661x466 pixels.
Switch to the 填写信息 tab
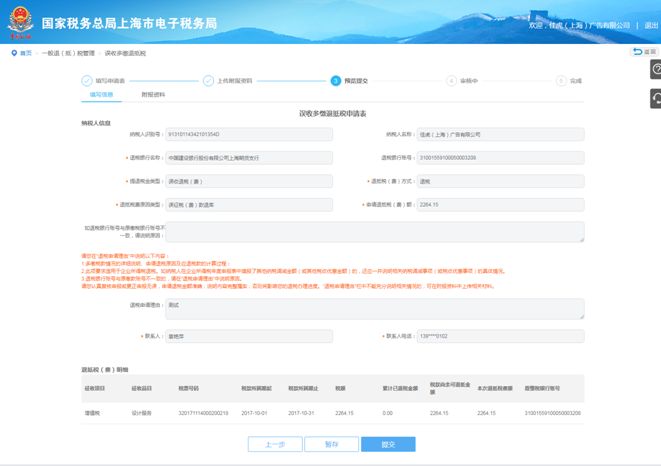tap(101, 95)
